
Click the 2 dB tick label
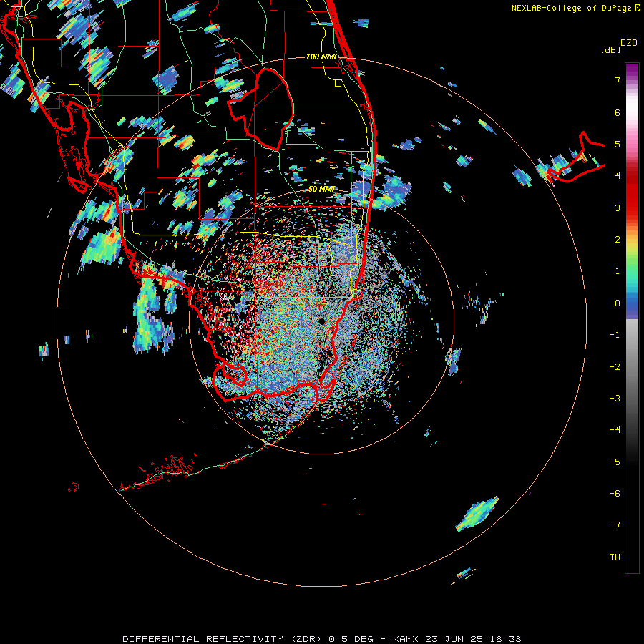[618, 240]
